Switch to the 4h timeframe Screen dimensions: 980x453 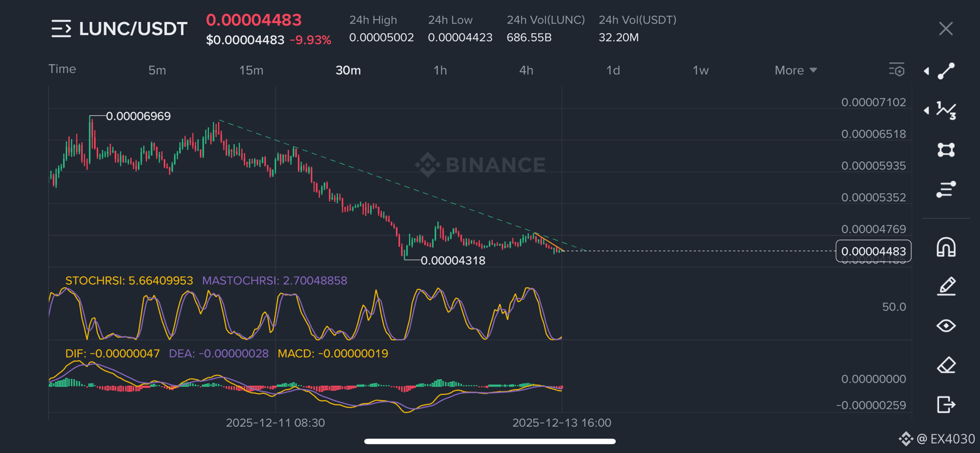click(x=526, y=71)
